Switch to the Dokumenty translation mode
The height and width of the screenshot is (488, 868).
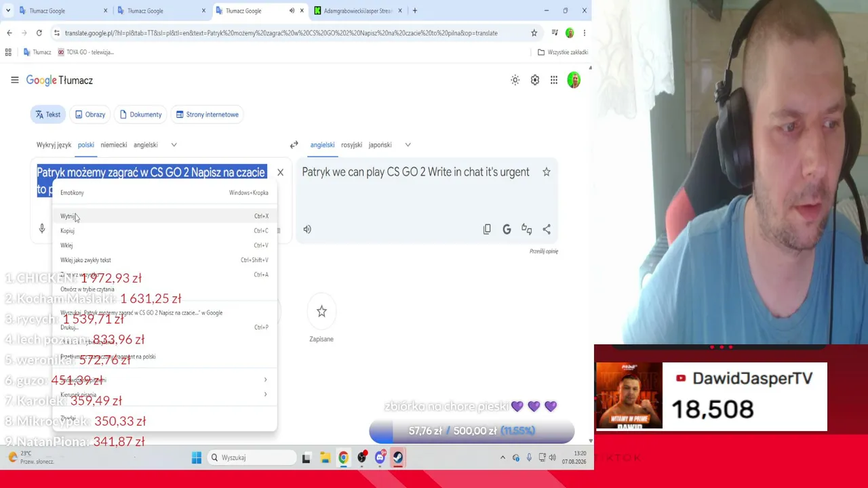[x=140, y=115]
